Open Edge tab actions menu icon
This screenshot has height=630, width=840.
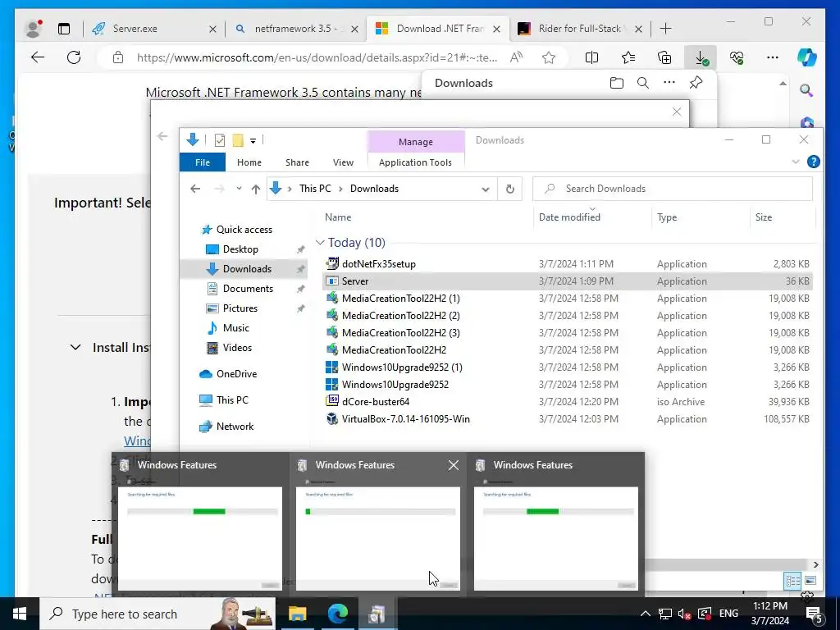64,29
